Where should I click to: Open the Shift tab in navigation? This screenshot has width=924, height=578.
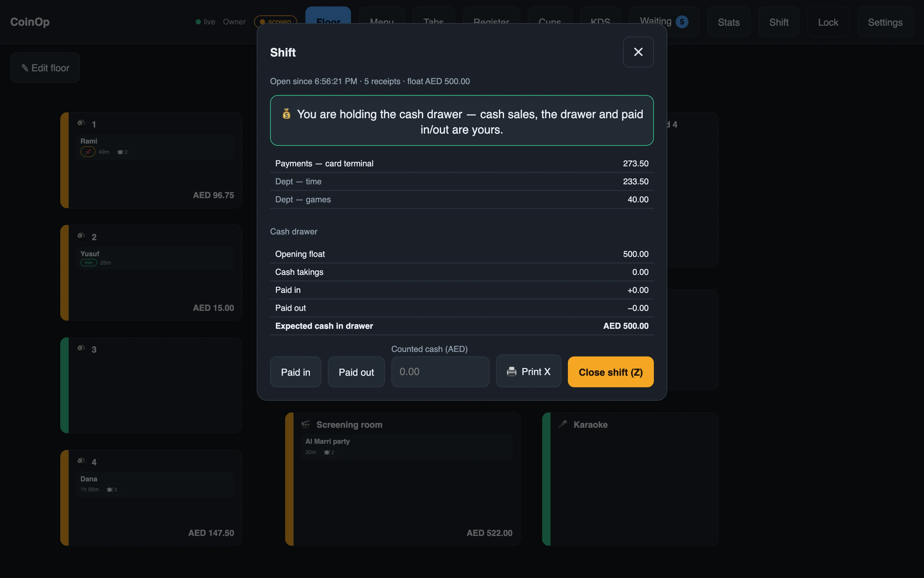(x=779, y=22)
